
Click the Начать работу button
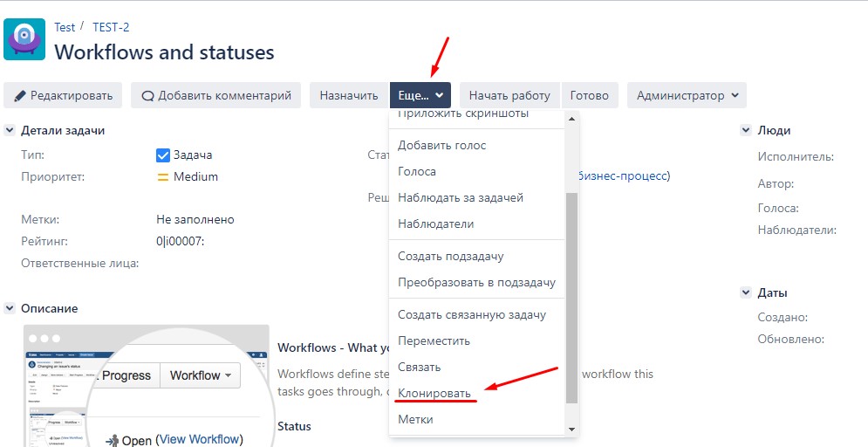pyautogui.click(x=509, y=95)
